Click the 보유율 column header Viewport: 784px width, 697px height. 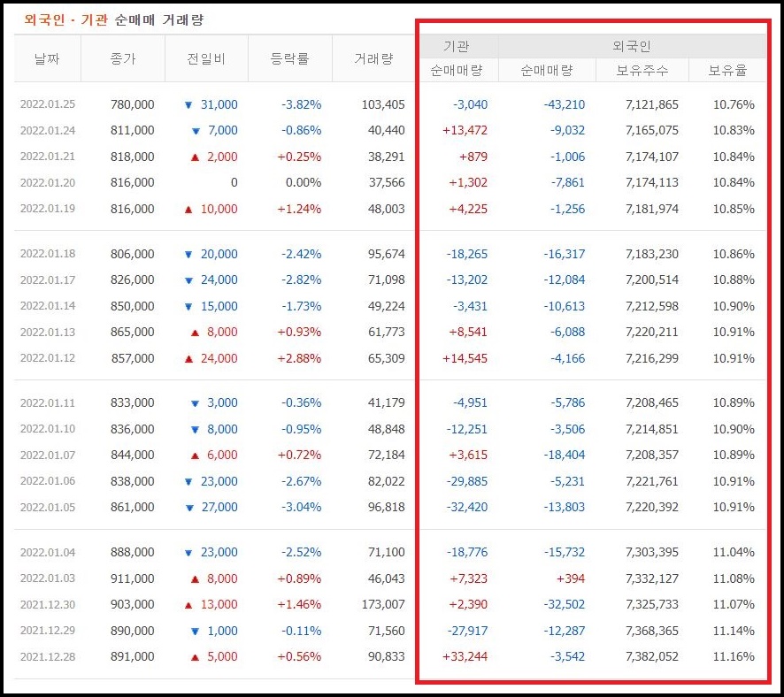coord(727,71)
